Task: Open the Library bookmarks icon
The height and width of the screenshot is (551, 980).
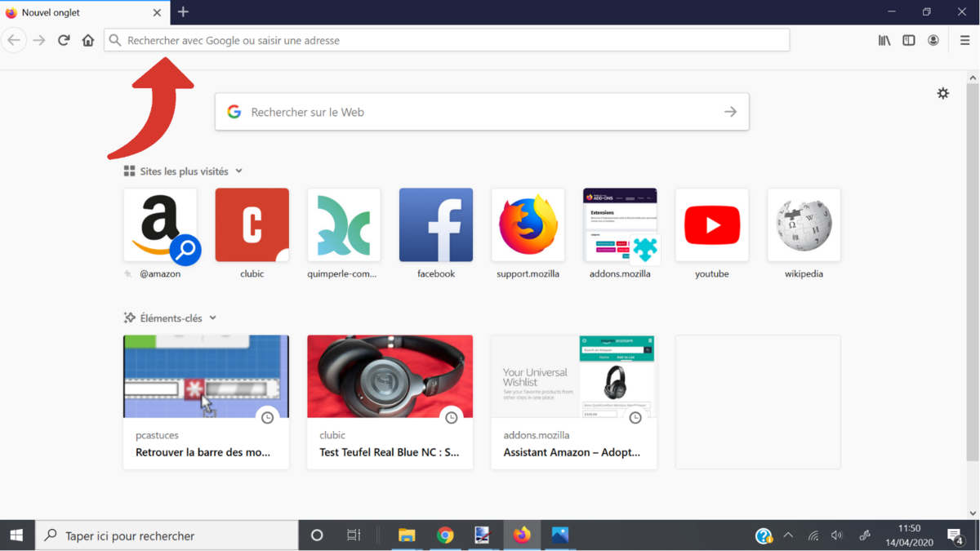Action: [884, 40]
